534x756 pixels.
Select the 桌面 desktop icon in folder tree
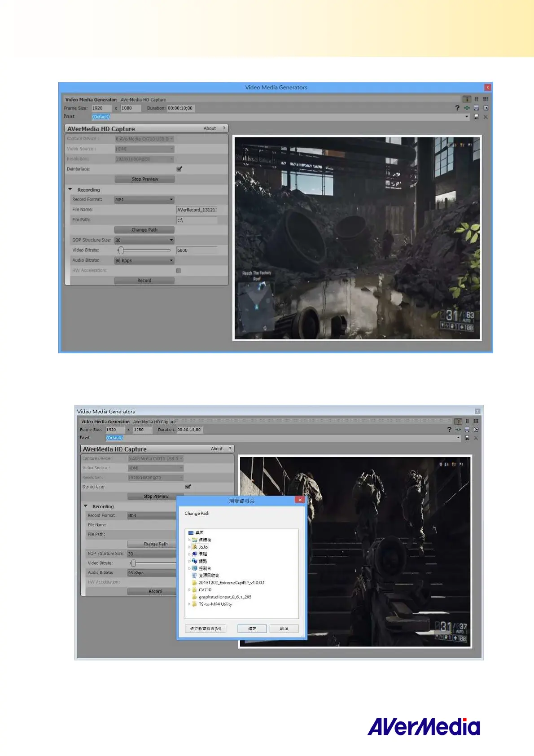pyautogui.click(x=191, y=532)
